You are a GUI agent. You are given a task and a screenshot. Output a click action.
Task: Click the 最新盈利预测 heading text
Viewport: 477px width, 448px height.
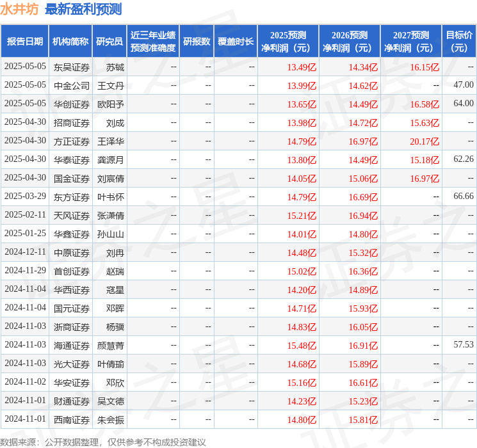click(83, 9)
